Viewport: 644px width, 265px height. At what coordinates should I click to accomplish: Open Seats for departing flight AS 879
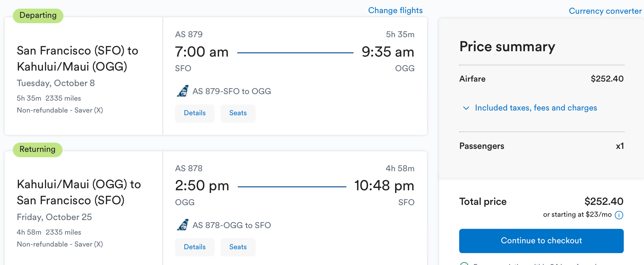click(x=238, y=113)
